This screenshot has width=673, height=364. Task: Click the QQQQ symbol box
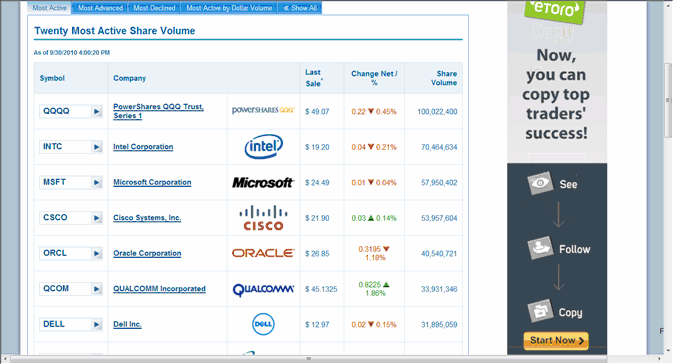pos(70,111)
